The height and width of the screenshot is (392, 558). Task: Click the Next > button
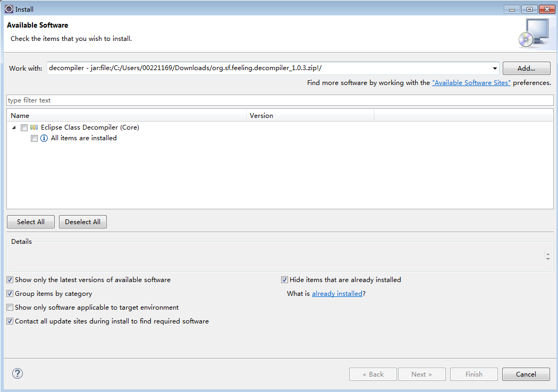(x=422, y=374)
